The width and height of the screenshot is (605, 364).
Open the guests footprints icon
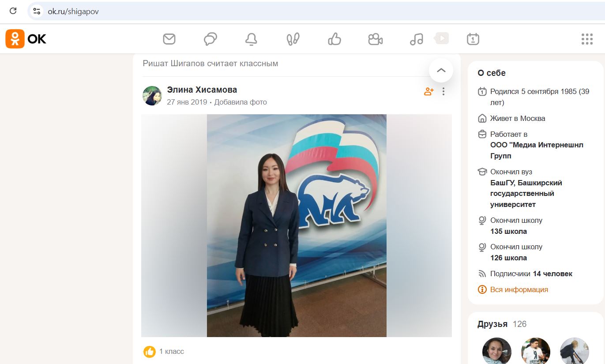click(293, 39)
